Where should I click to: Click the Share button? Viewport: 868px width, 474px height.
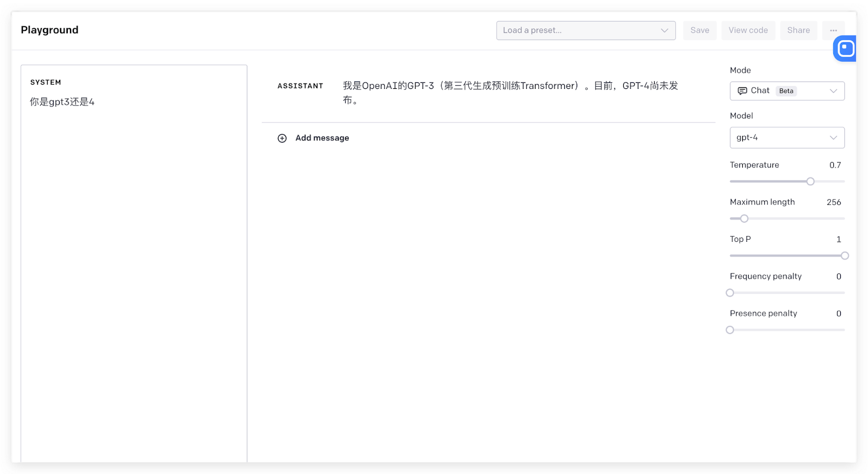click(798, 30)
